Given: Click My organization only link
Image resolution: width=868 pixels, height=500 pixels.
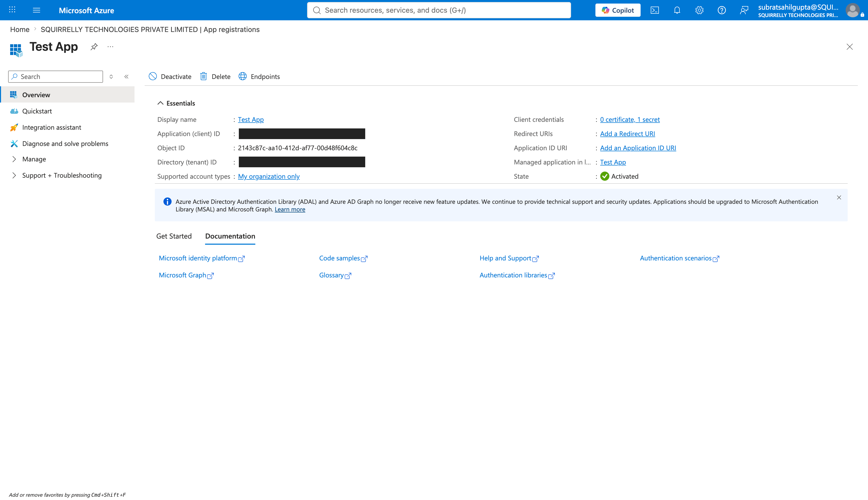Looking at the screenshot, I should [x=269, y=176].
